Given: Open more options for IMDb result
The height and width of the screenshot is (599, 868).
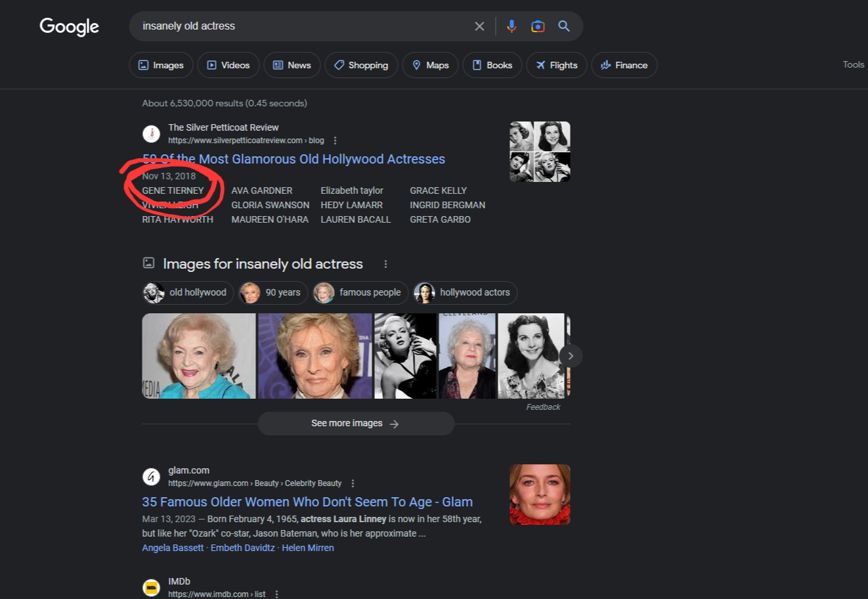Looking at the screenshot, I should 276,594.
